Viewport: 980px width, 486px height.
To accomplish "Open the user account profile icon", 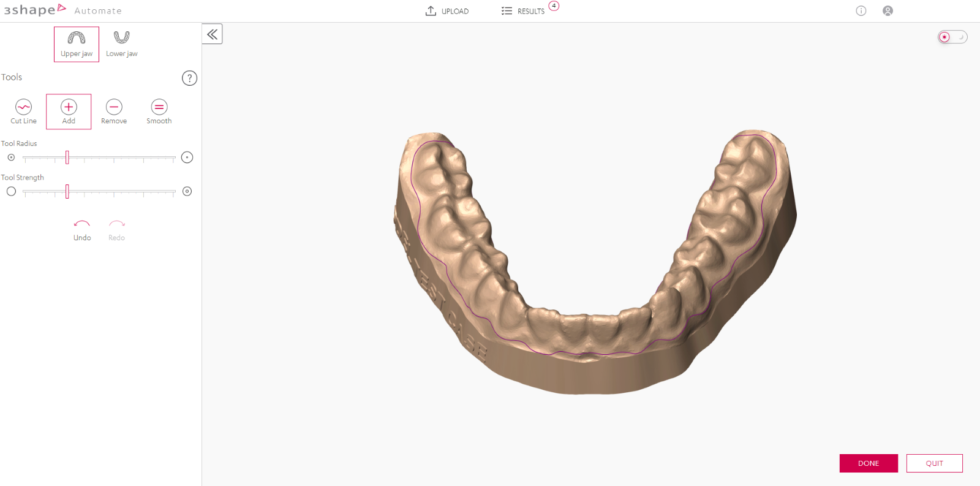I will click(x=888, y=11).
